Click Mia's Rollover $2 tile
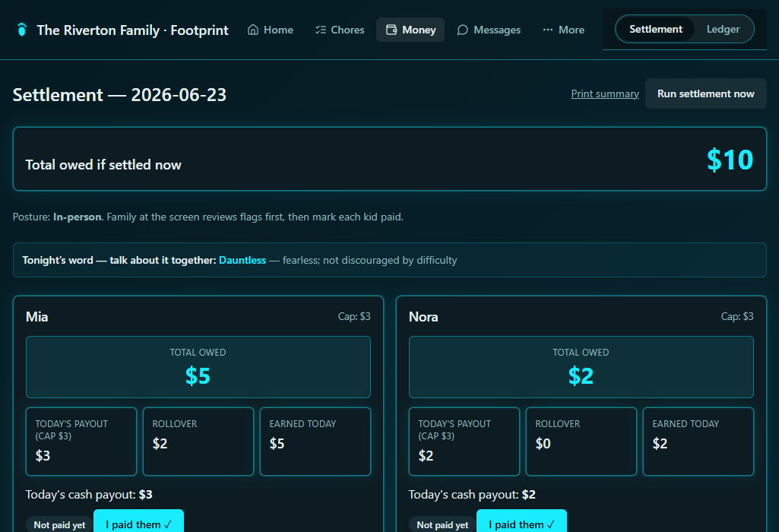Image resolution: width=779 pixels, height=532 pixels. coord(198,442)
